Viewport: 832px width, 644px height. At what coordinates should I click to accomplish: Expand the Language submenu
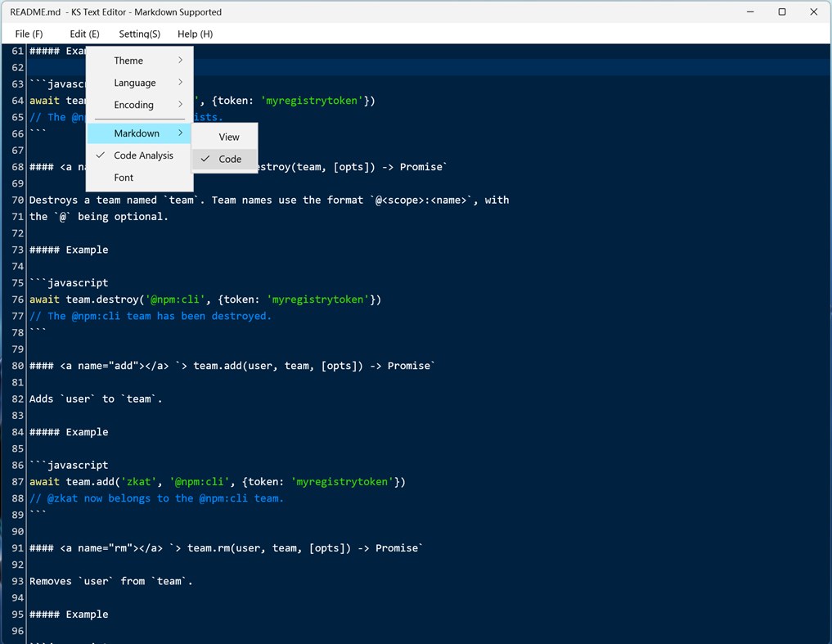click(x=133, y=82)
